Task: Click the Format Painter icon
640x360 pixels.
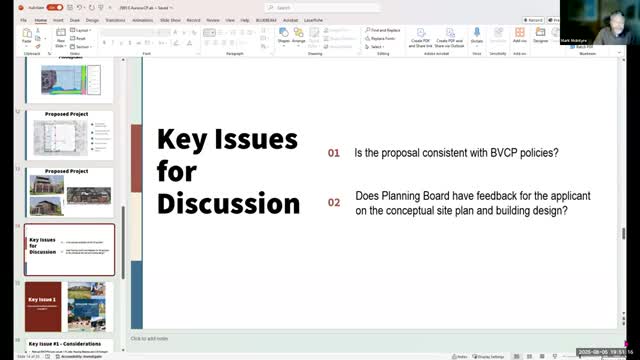Action: (38, 47)
